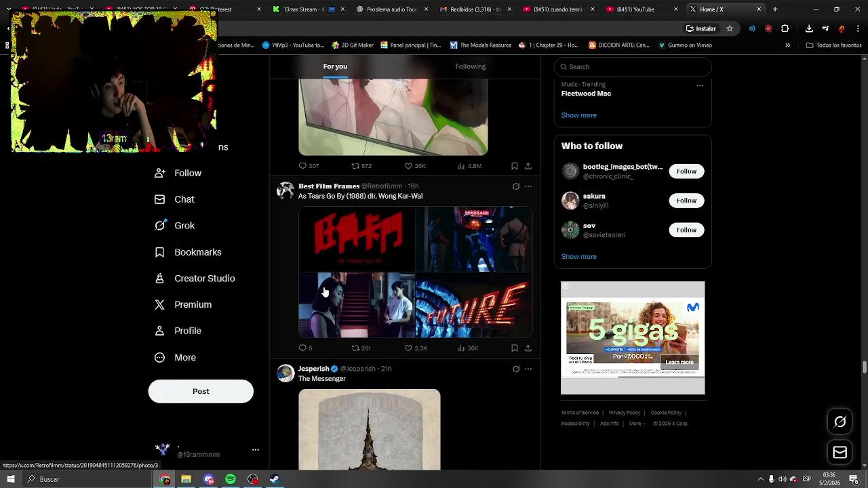Image resolution: width=868 pixels, height=488 pixels.
Task: Open Todos los favoritos folder
Action: point(833,45)
